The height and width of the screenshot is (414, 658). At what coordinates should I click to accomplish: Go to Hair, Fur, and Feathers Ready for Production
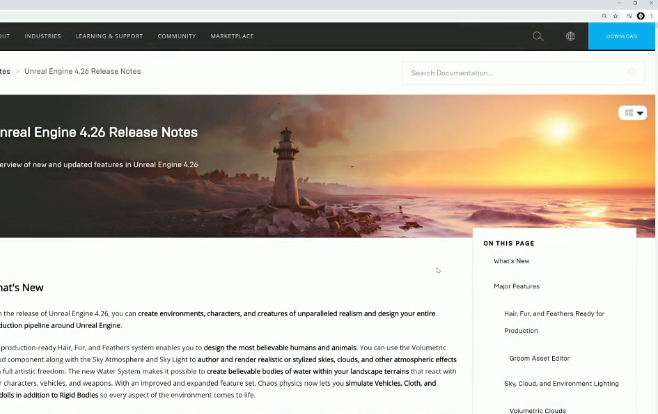[554, 322]
